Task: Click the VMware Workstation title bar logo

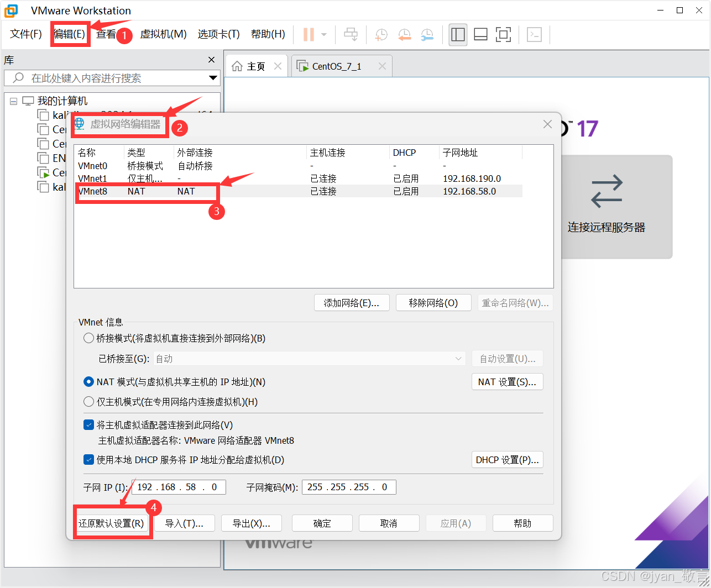Action: pyautogui.click(x=11, y=11)
